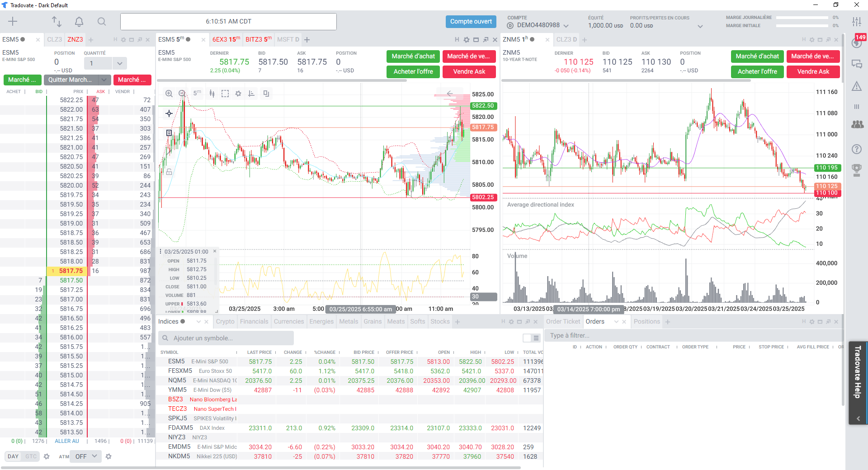This screenshot has width=868, height=470.
Task: Switch to ZNZ3 DOM tab
Action: (75, 40)
